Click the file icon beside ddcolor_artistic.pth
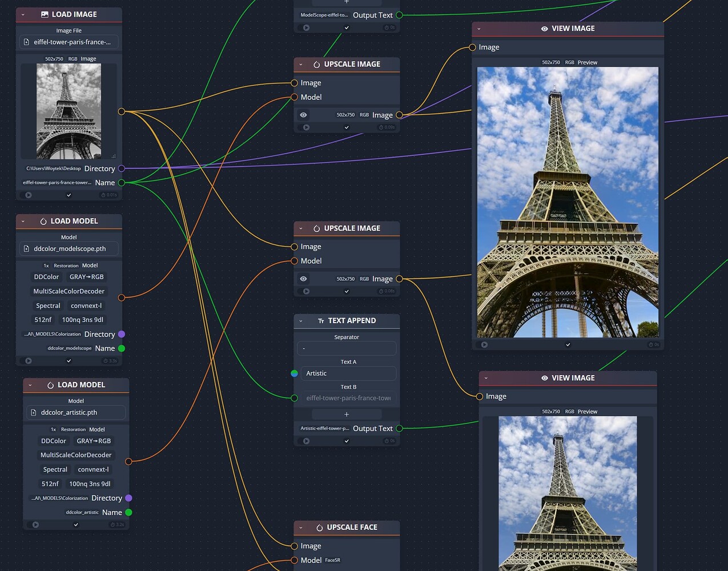The width and height of the screenshot is (728, 571). [34, 412]
